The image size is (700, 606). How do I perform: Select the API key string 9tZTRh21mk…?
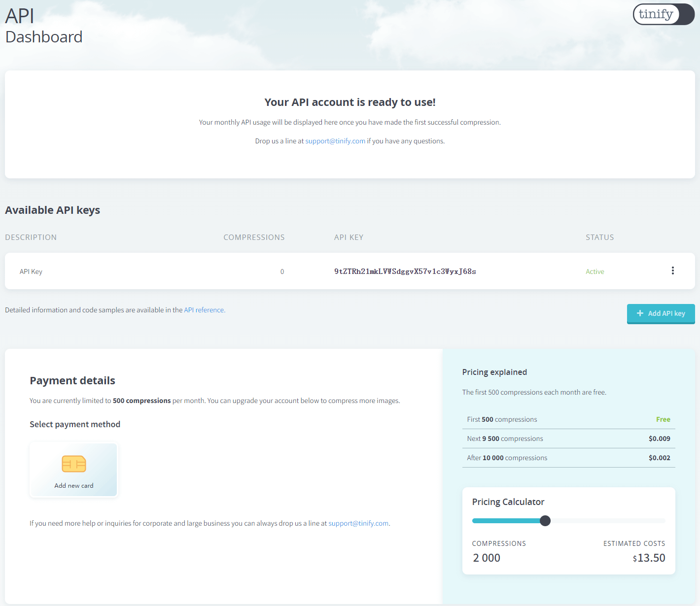pos(405,271)
